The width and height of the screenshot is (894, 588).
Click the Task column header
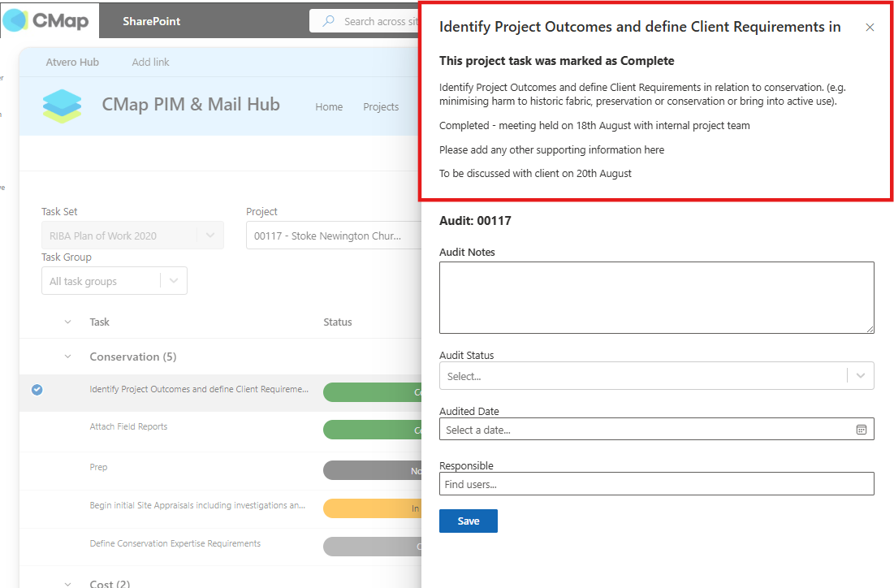pos(99,322)
